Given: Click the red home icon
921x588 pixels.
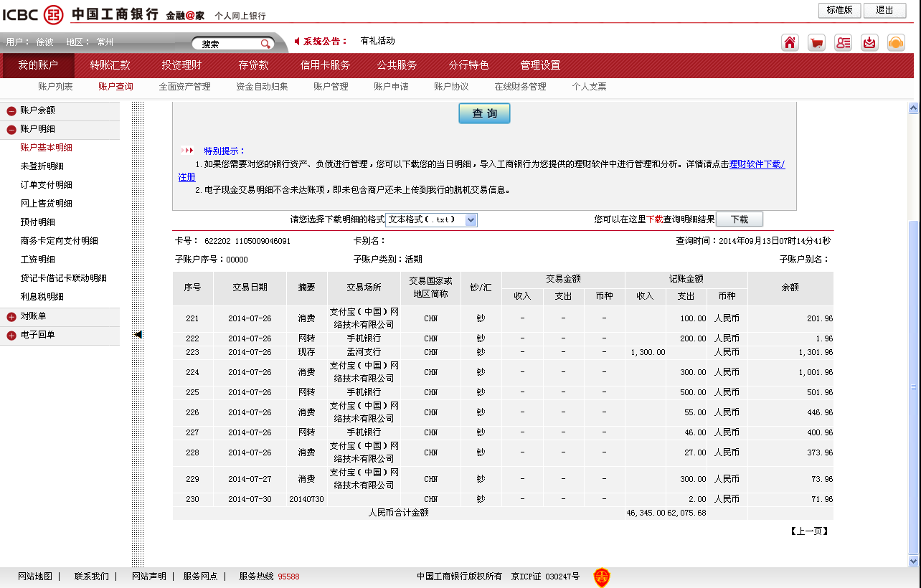Looking at the screenshot, I should click(x=790, y=42).
